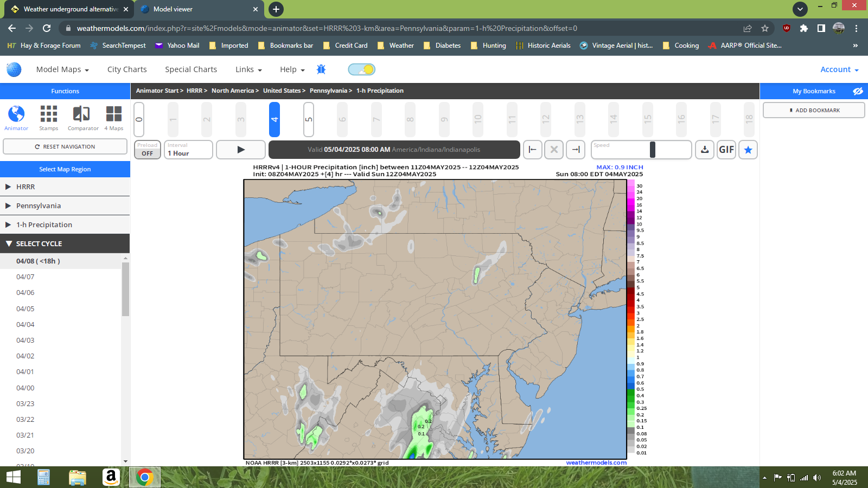Screen dimensions: 868x488
Task: Select forecast frame 10
Action: (478, 119)
